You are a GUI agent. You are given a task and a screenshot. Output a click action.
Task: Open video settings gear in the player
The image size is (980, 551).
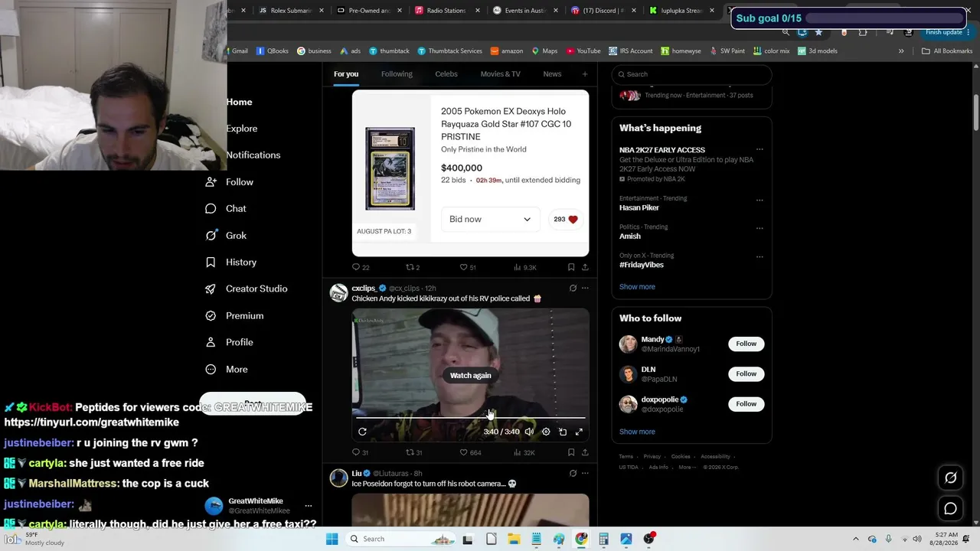point(546,432)
